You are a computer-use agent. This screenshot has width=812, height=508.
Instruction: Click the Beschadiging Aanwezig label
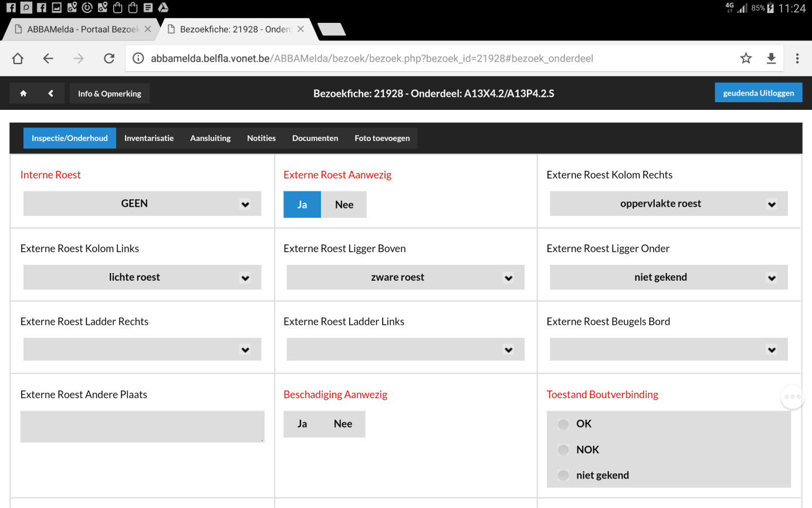point(335,395)
